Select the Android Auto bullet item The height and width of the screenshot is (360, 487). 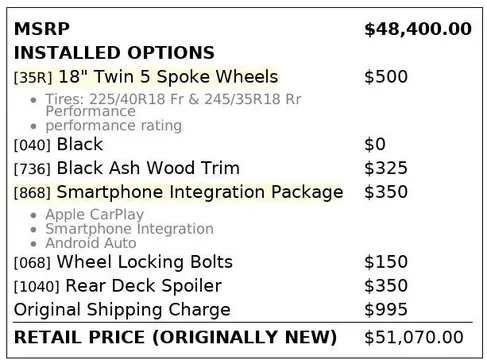[x=91, y=243]
